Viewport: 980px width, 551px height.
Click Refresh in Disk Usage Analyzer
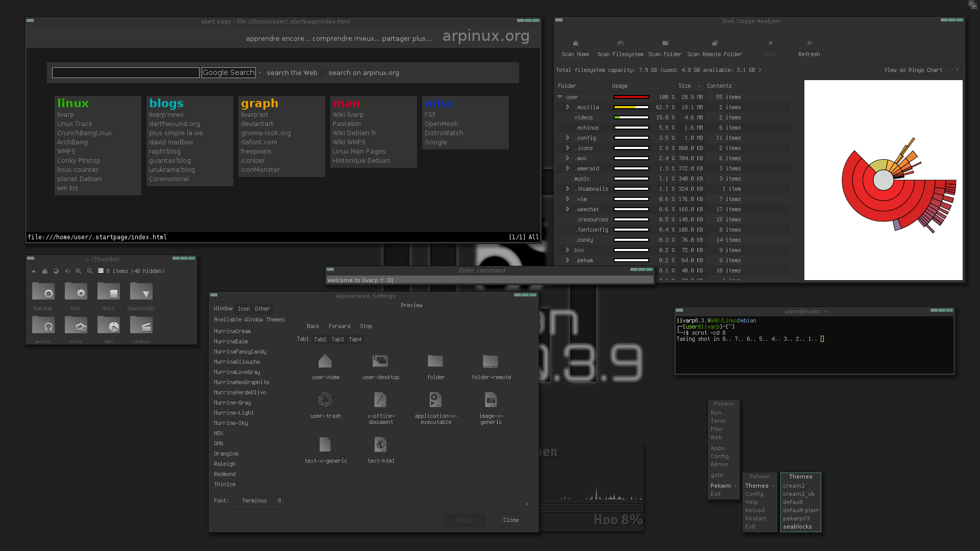click(x=809, y=48)
